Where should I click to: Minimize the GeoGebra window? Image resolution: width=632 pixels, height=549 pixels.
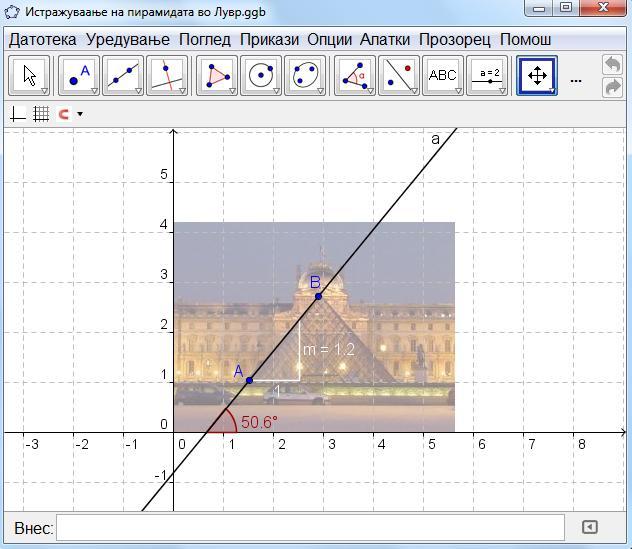[539, 8]
